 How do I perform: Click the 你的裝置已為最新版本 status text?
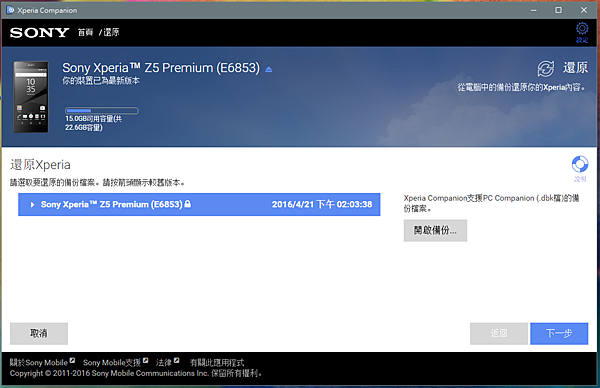click(101, 81)
